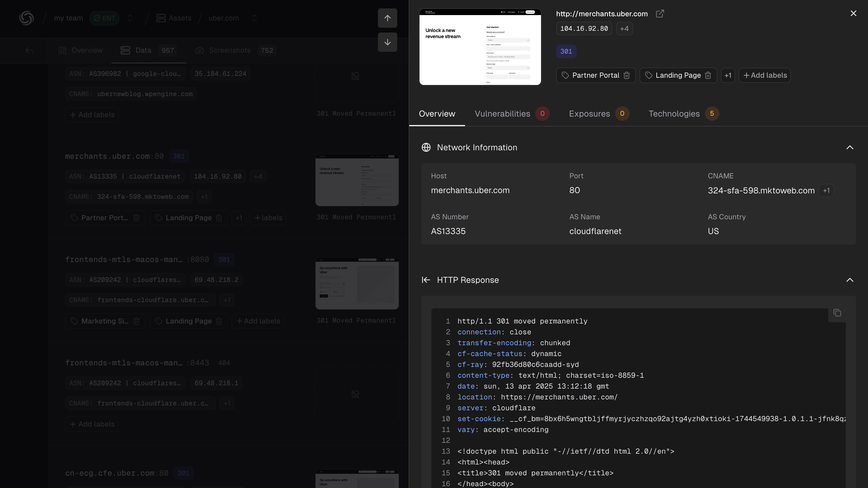Screen dimensions: 868x488
Task: Delete the Partner Portal label
Action: 626,75
